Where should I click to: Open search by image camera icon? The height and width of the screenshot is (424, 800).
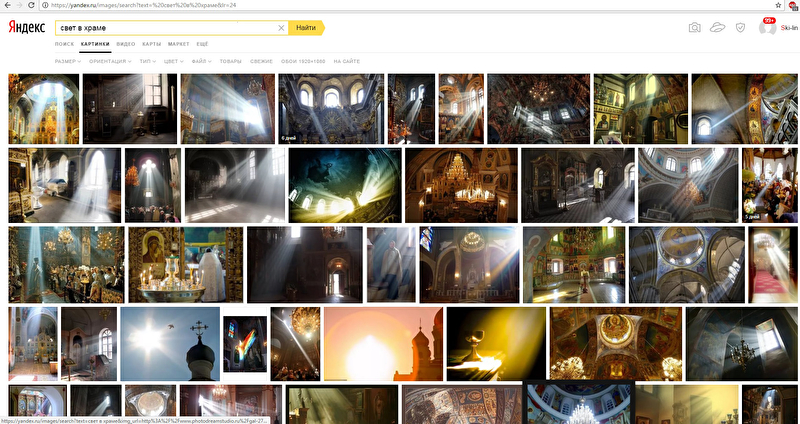point(694,28)
